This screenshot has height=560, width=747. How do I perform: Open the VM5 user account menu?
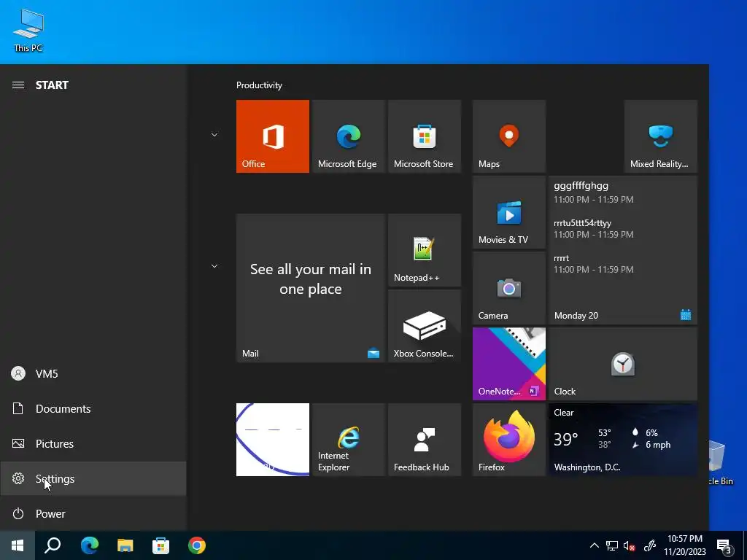93,374
